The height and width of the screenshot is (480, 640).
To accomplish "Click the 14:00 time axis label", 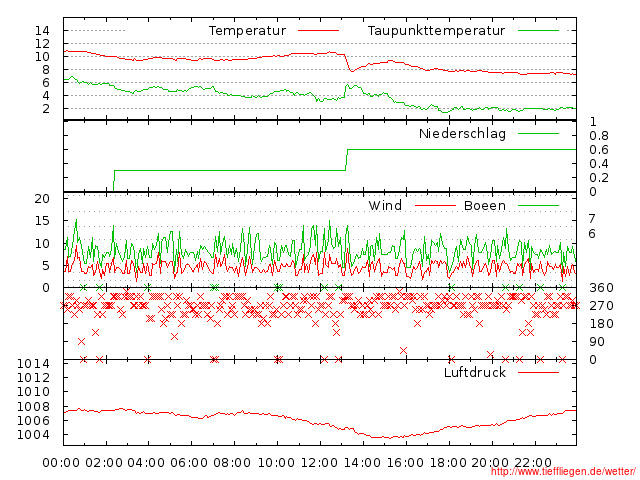I will (x=362, y=463).
